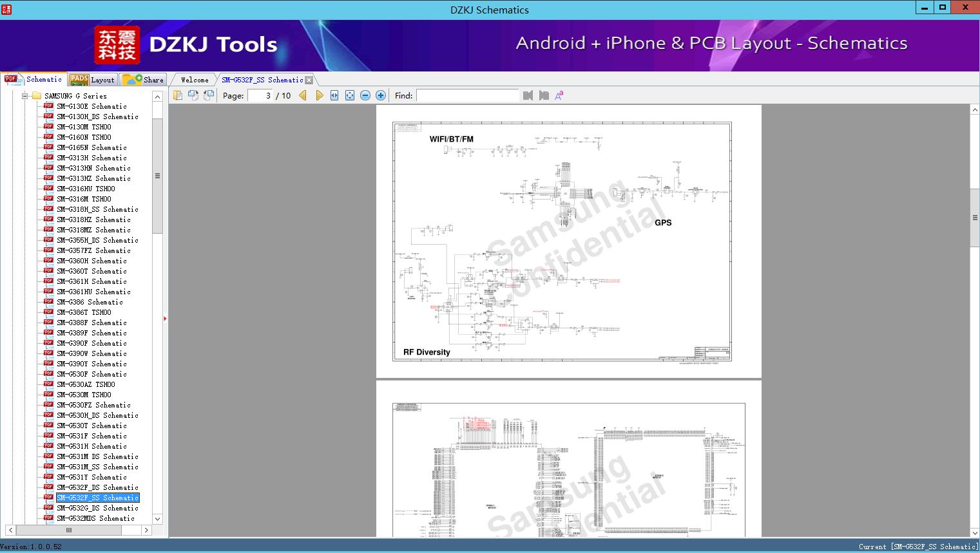Click the SAMSUNG G Series folder icon
This screenshot has height=553, width=980.
tap(37, 96)
